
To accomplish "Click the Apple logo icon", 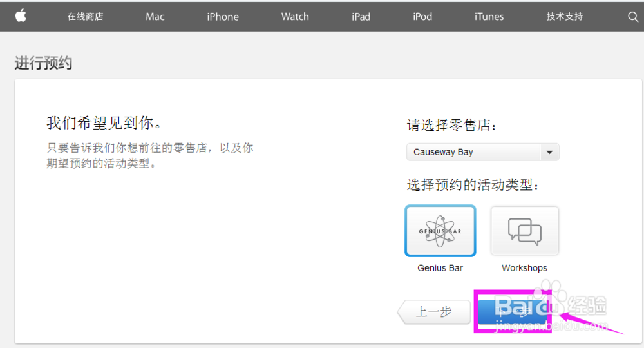I will point(21,16).
